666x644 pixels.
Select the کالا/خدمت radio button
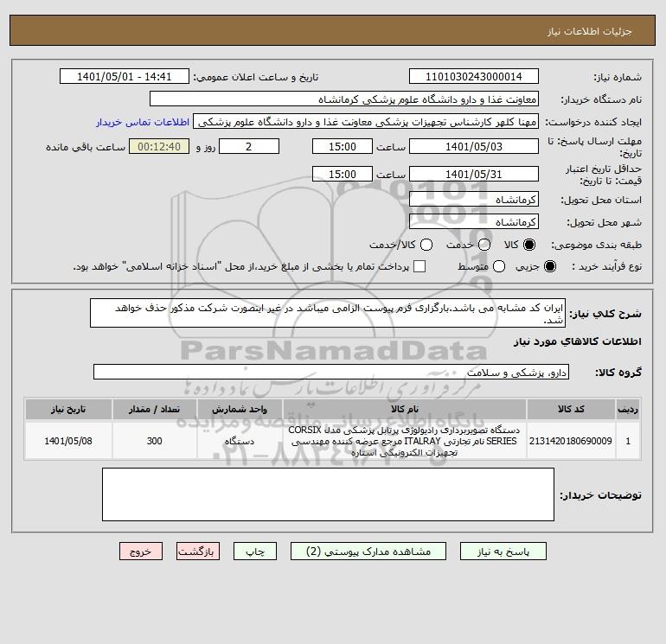[426, 245]
